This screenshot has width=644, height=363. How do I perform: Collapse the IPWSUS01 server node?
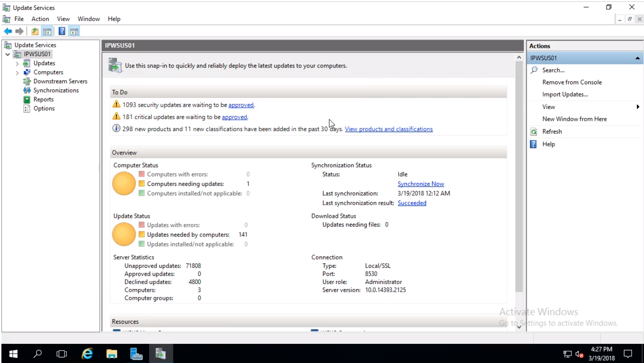tap(8, 54)
